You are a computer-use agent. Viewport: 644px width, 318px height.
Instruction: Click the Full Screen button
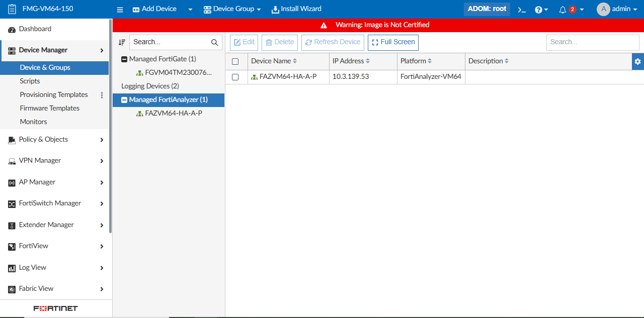[x=393, y=42]
